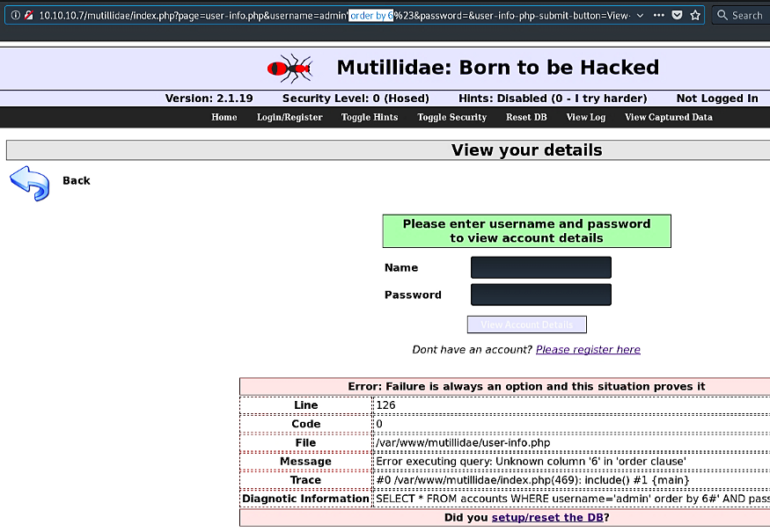The height and width of the screenshot is (532, 770).
Task: Focus the Name input field
Action: (540, 267)
